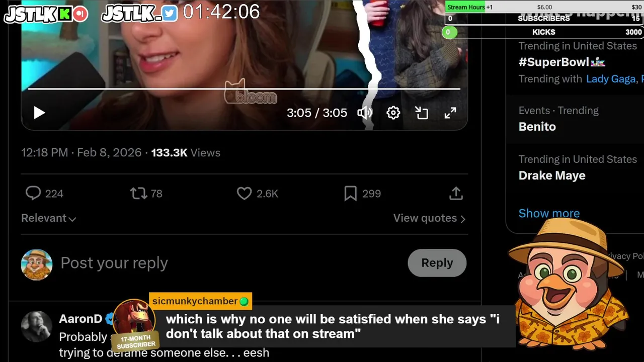Open AaronD's profile avatar
This screenshot has width=644, height=362.
(36, 326)
